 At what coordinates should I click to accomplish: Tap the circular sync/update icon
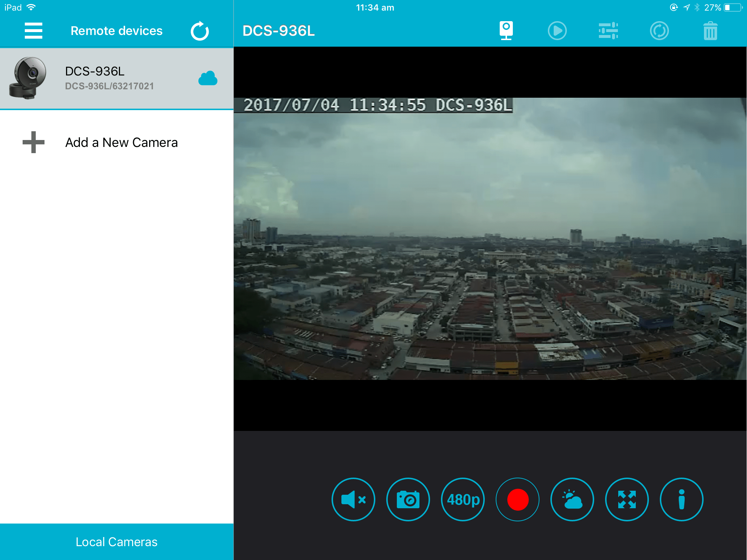coord(659,31)
